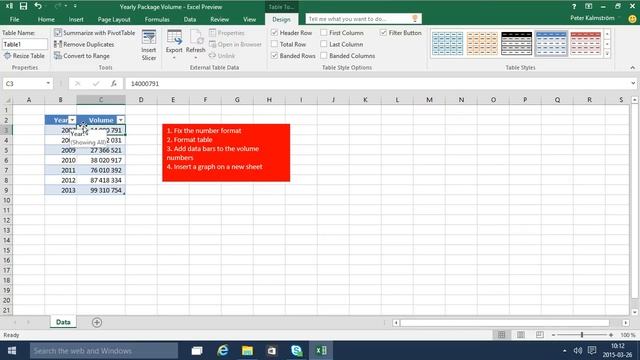Toggle the Filter Button checkbox
Screen dimensions: 640x360
coord(383,33)
